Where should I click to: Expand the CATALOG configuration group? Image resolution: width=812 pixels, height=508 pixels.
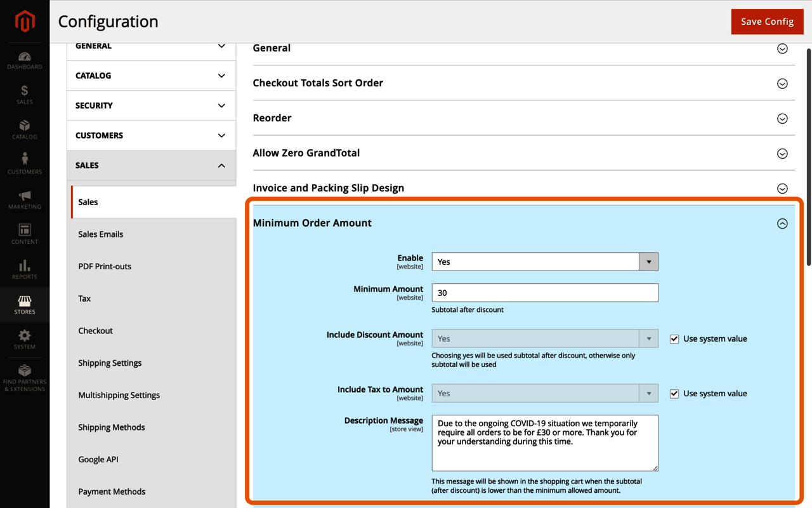click(151, 76)
